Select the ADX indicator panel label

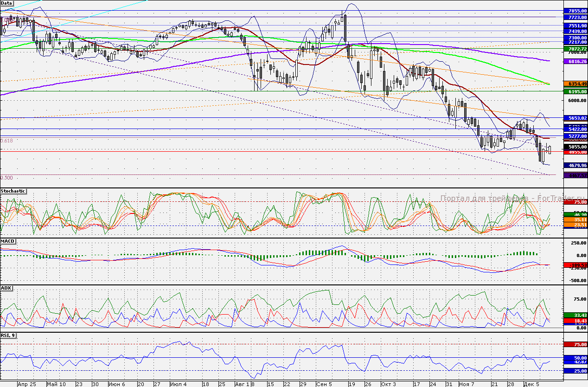(x=6, y=288)
